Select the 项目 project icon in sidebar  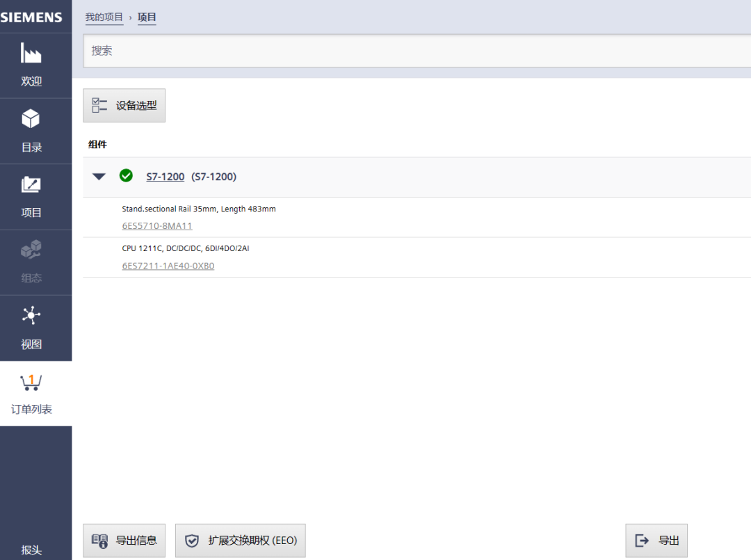click(31, 185)
